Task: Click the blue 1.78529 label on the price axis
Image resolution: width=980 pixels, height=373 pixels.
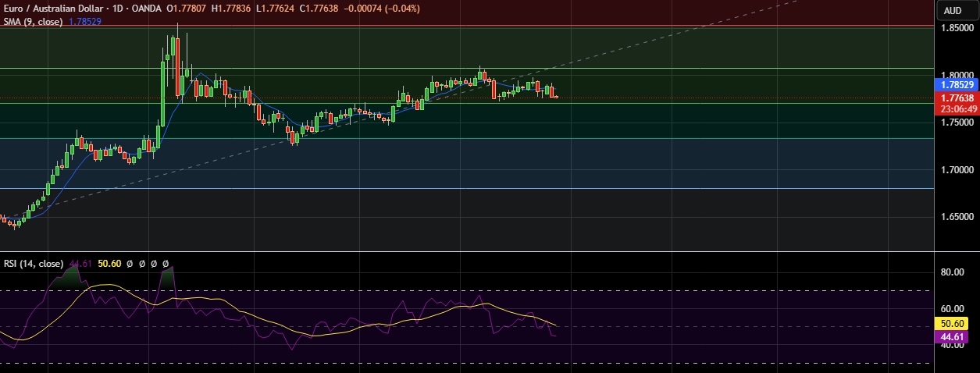Action: tap(956, 85)
